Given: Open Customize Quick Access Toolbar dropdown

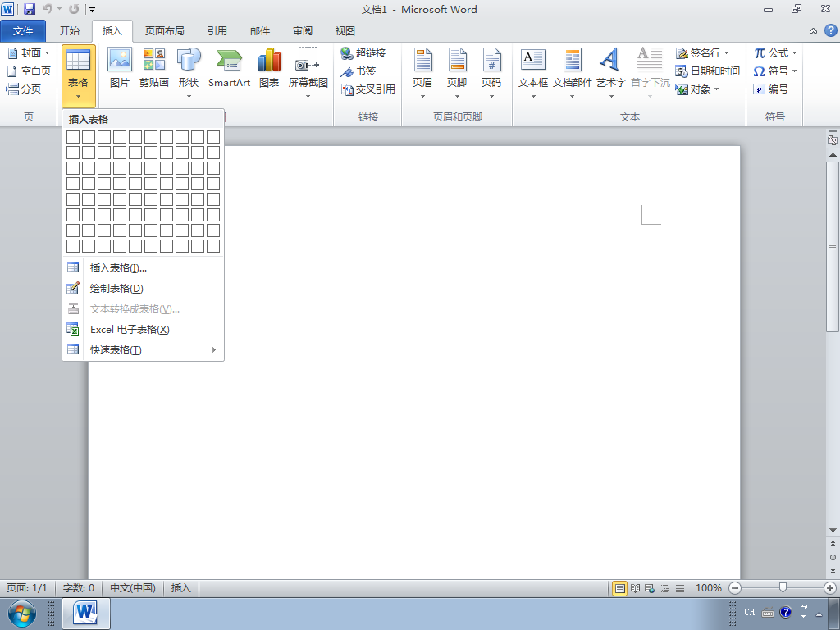Looking at the screenshot, I should click(92, 10).
